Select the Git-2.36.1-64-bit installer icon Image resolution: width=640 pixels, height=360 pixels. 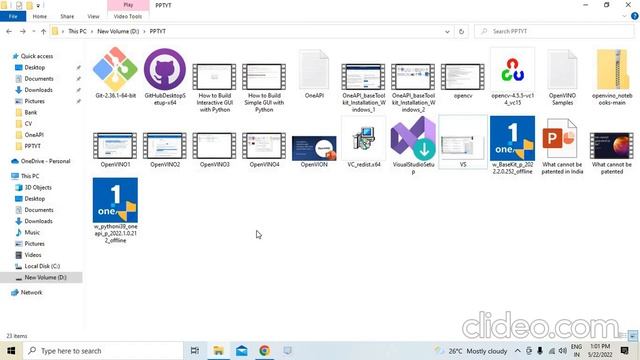(115, 69)
